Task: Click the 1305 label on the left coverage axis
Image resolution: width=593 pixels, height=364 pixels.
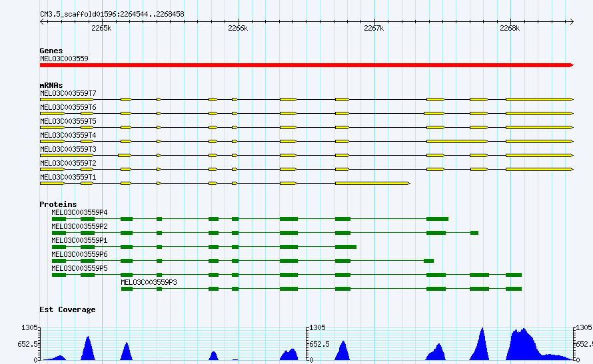Action: pyautogui.click(x=29, y=327)
